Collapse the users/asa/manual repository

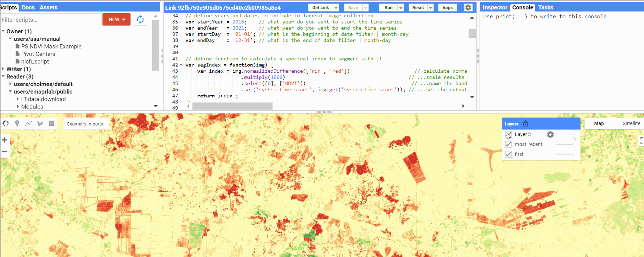(x=10, y=39)
